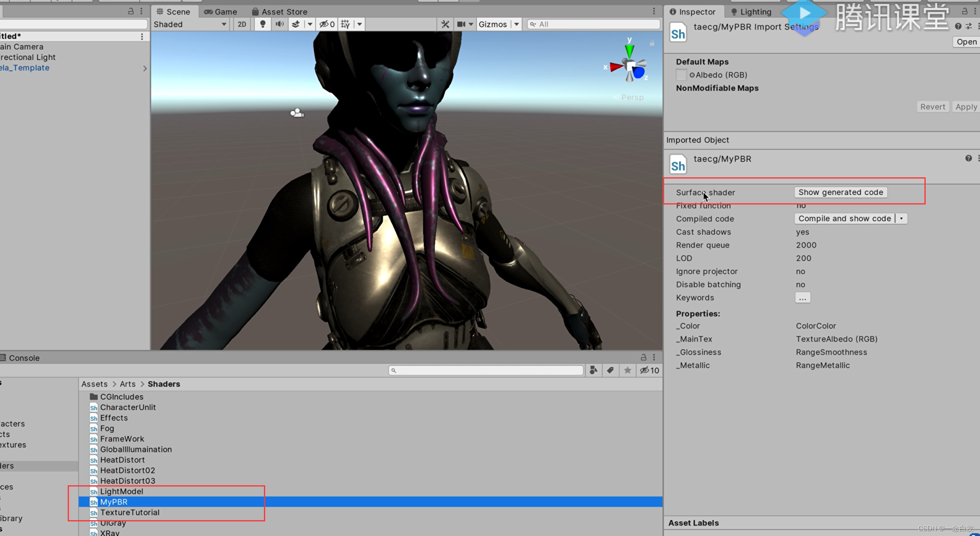Image resolution: width=980 pixels, height=536 pixels.
Task: Open the component tools wrench icon
Action: pos(445,24)
